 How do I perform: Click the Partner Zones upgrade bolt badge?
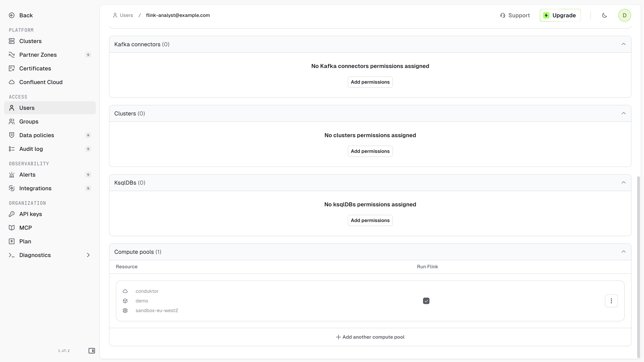(x=88, y=55)
